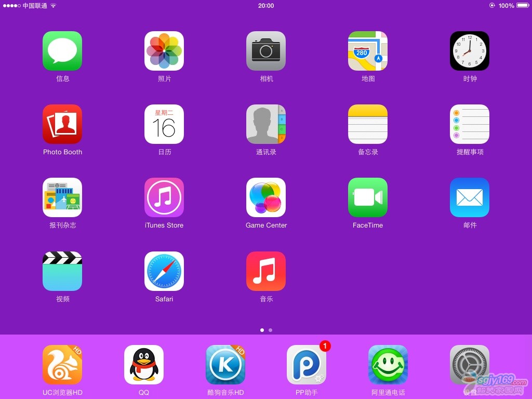Open the Mail app (邮件)
This screenshot has width=532, height=399.
point(470,197)
